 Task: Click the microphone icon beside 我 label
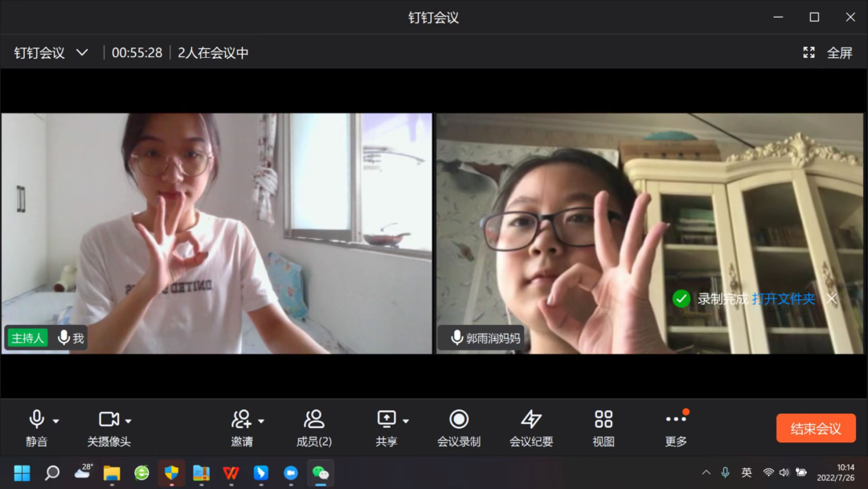[x=64, y=338]
